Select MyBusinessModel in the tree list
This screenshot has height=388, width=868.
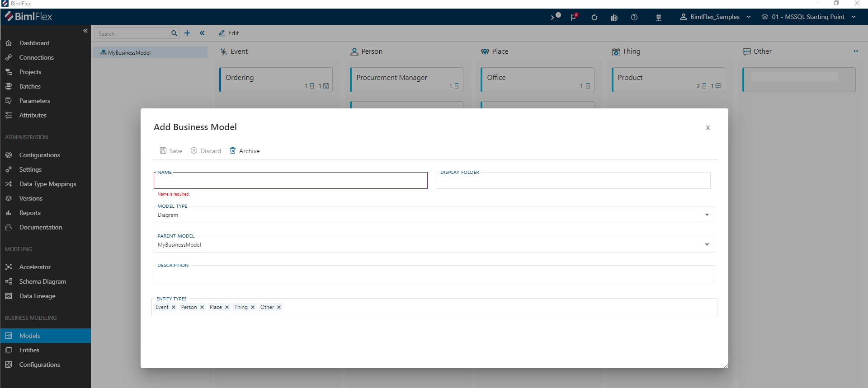pos(129,53)
